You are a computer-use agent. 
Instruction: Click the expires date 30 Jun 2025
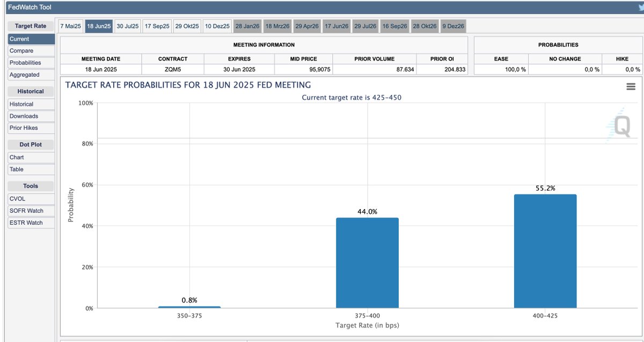pos(239,70)
